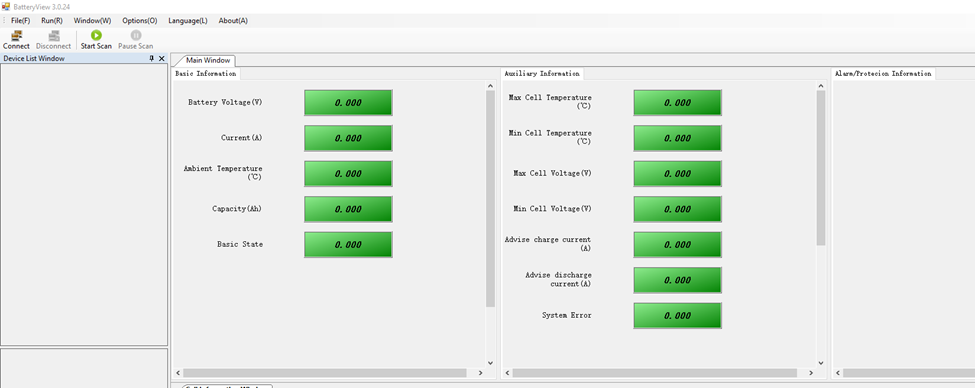Click the Current(A) value display
Screen dimensions: 975x388
(x=348, y=138)
